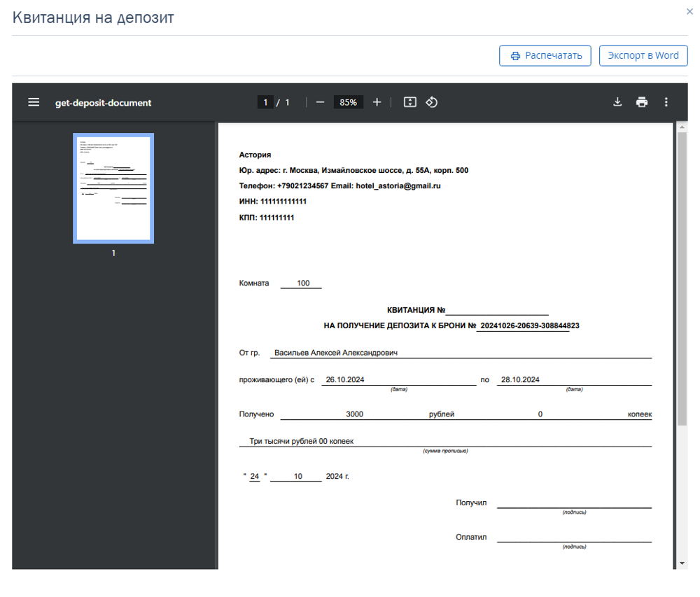Click the PDF vertical scrollbar thumb
The height and width of the screenshot is (597, 700).
pyautogui.click(x=682, y=279)
